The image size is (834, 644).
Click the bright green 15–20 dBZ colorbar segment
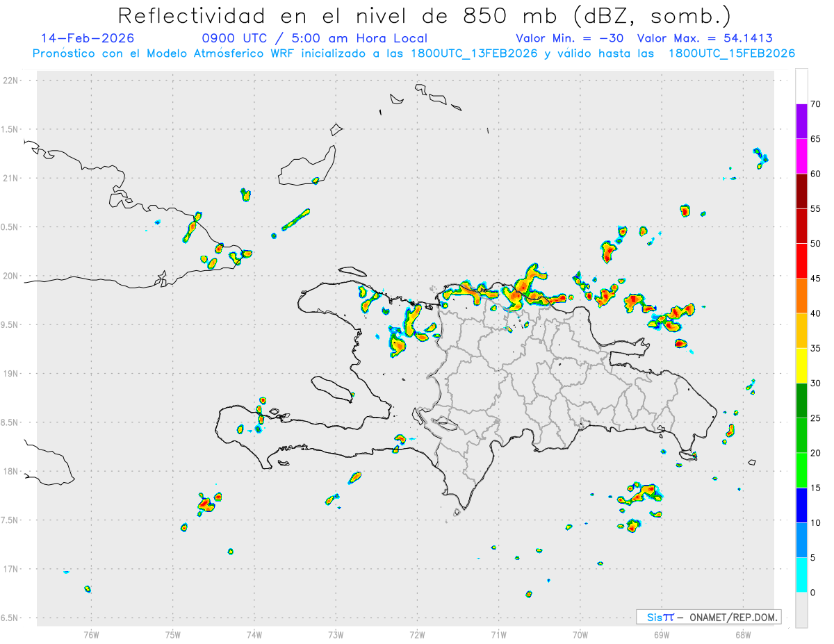coord(801,470)
